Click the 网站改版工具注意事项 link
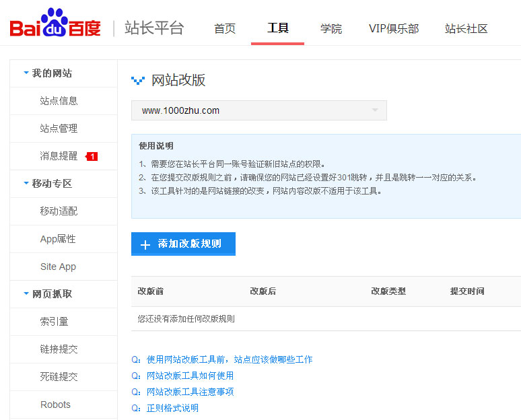The image size is (521, 420). (x=190, y=392)
